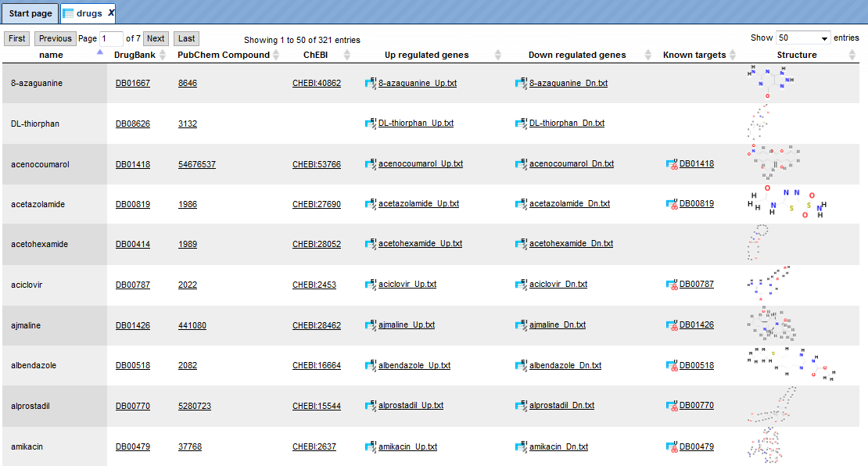Sort by ChEBI column sort arrows
This screenshot has width=868, height=466.
347,55
